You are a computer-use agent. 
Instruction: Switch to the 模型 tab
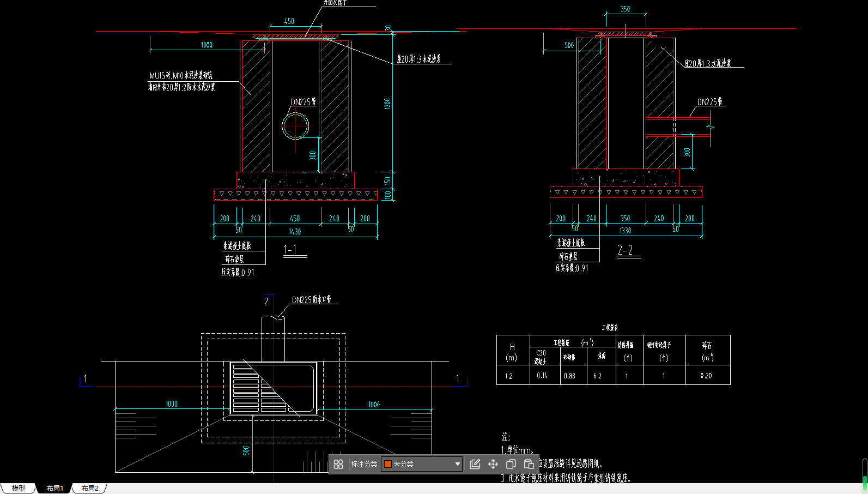pos(18,488)
